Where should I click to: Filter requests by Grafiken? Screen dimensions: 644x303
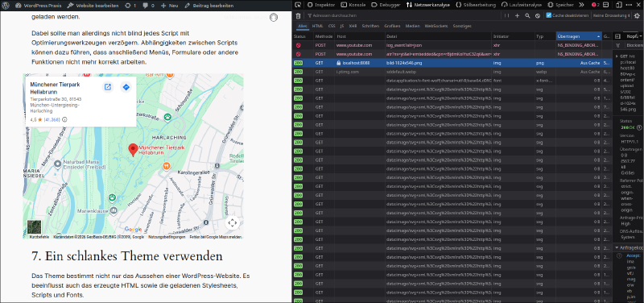(x=392, y=26)
